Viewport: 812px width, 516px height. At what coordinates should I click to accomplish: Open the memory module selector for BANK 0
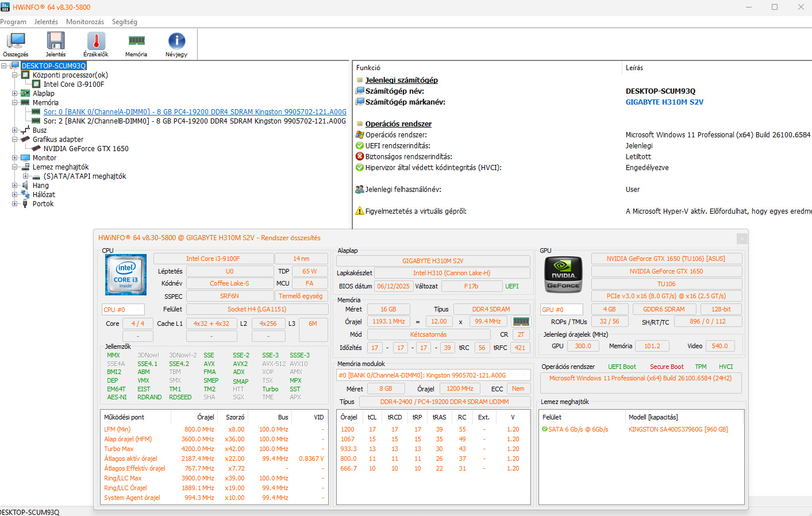pyautogui.click(x=433, y=375)
